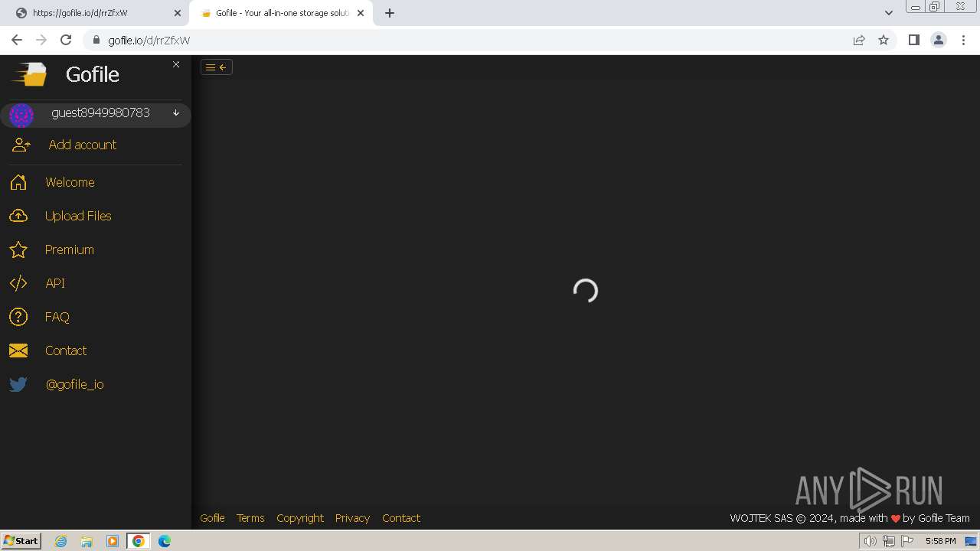Viewport: 980px width, 551px height.
Task: Close the sidebar with the X
Action: [x=176, y=64]
